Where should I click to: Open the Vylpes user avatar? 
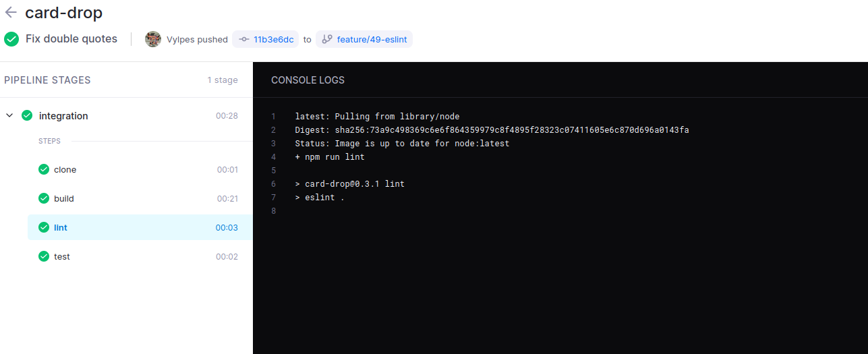click(x=153, y=39)
